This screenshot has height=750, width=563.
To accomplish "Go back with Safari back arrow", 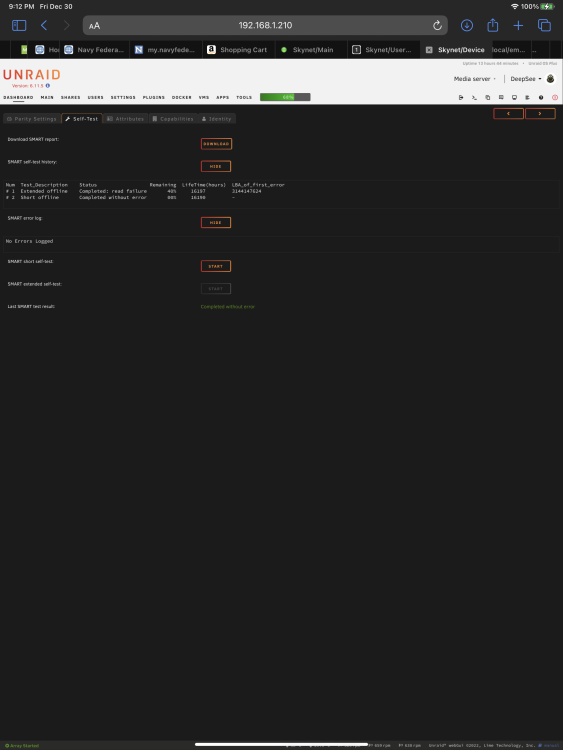I will pos(44,25).
